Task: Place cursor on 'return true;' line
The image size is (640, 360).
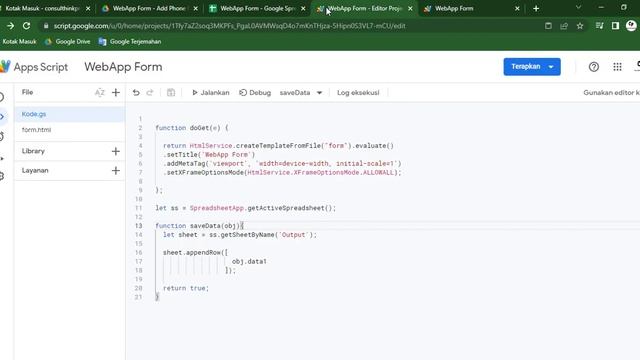Action: 186,288
